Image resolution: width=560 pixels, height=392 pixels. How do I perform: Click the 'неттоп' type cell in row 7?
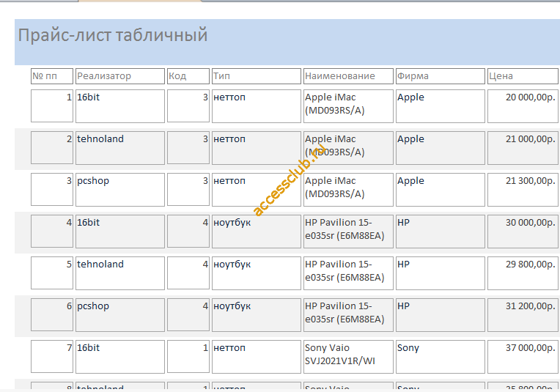click(x=257, y=357)
